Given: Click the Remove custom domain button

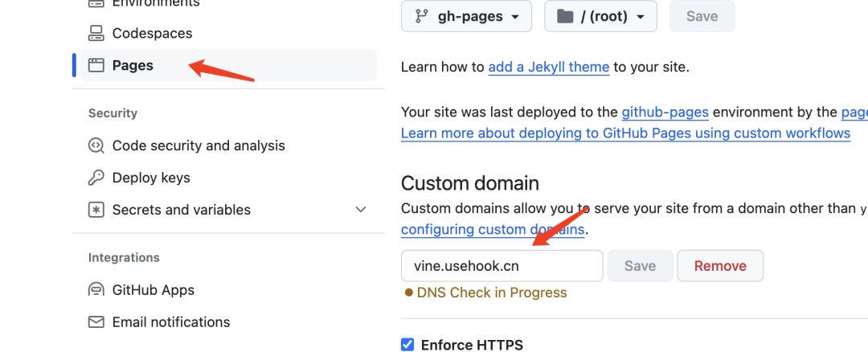Looking at the screenshot, I should (720, 266).
